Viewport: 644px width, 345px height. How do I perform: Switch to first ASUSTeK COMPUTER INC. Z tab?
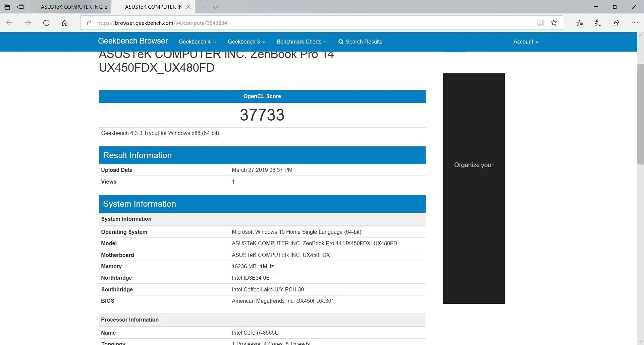69,7
